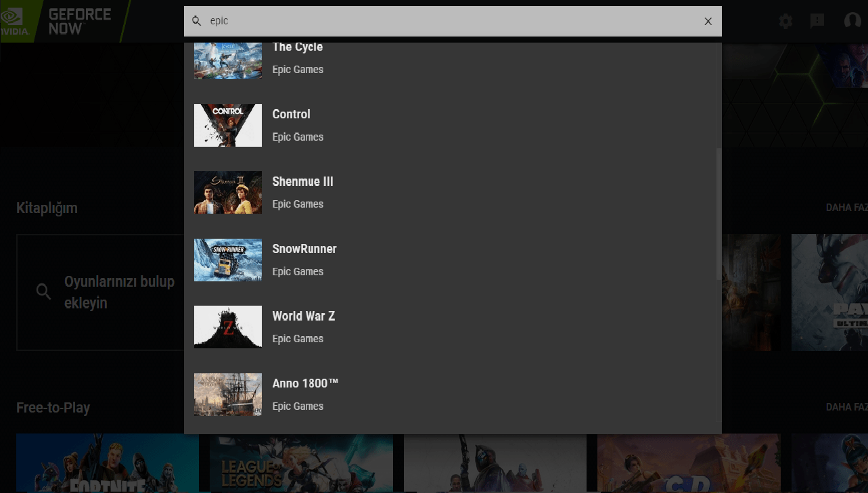Click the magnifier icon in the Kitaplığım card
The height and width of the screenshot is (493, 868).
(44, 292)
